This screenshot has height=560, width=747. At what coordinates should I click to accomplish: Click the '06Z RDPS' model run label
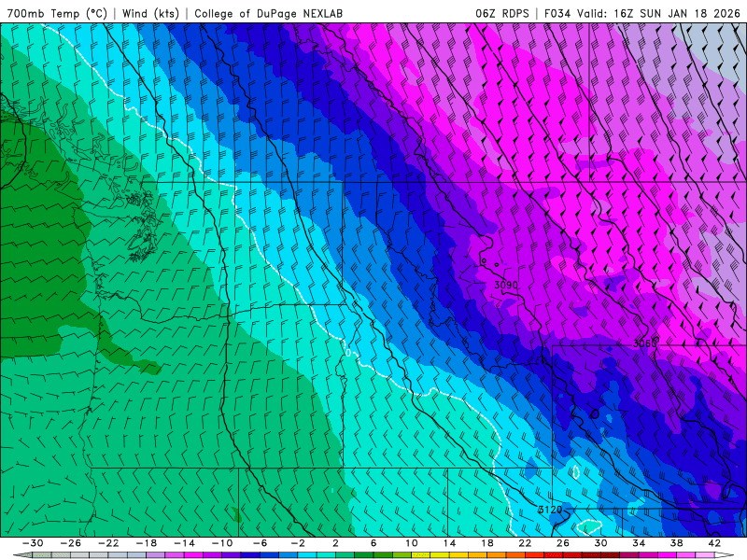pos(502,13)
